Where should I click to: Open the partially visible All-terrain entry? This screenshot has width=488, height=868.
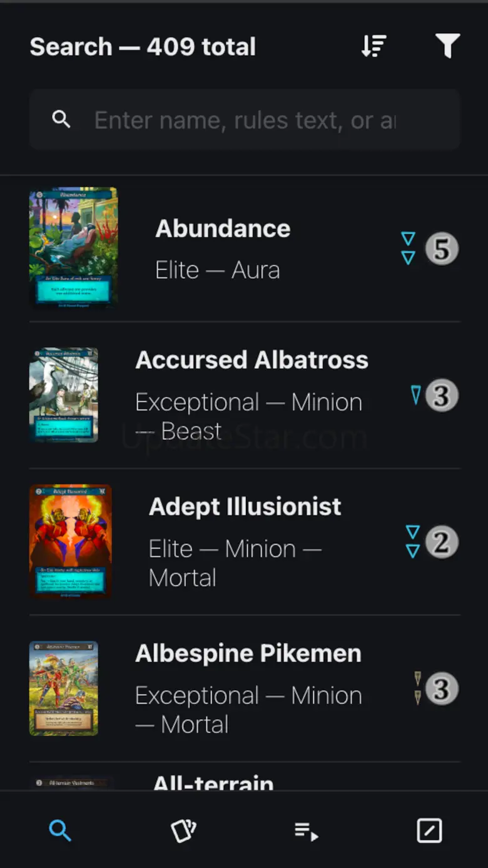point(213,782)
